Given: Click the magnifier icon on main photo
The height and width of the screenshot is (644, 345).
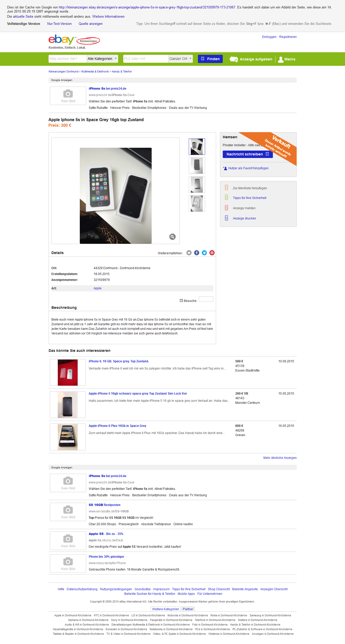Looking at the screenshot, I should point(172,237).
